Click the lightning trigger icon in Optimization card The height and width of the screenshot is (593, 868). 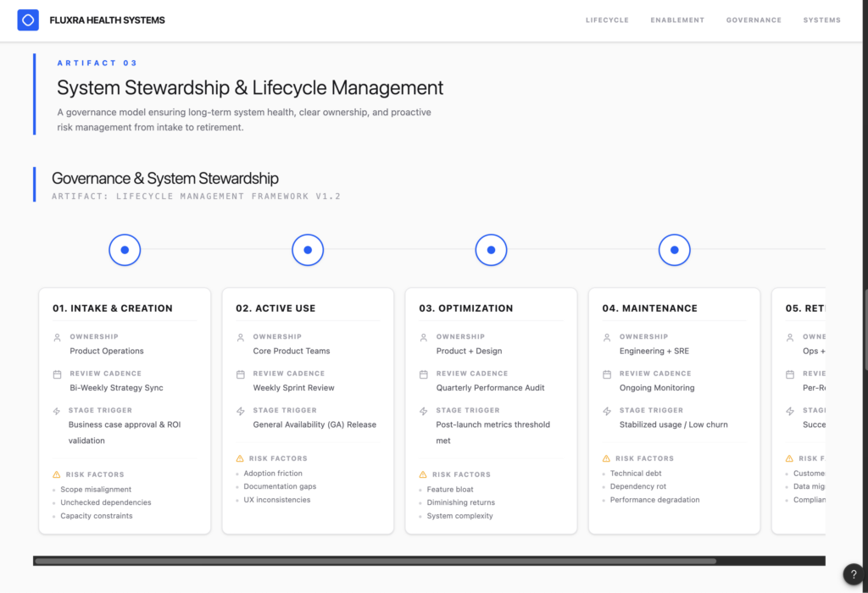pyautogui.click(x=424, y=411)
